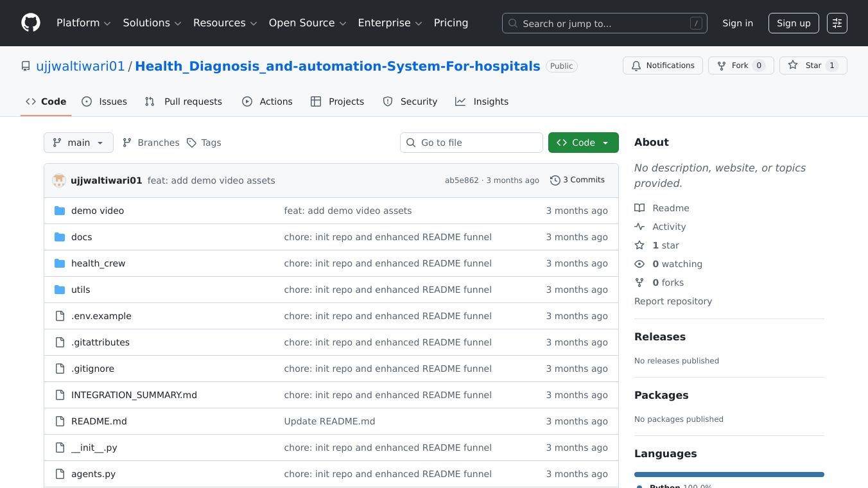
Task: Switch to the Issues tab
Action: pos(105,101)
